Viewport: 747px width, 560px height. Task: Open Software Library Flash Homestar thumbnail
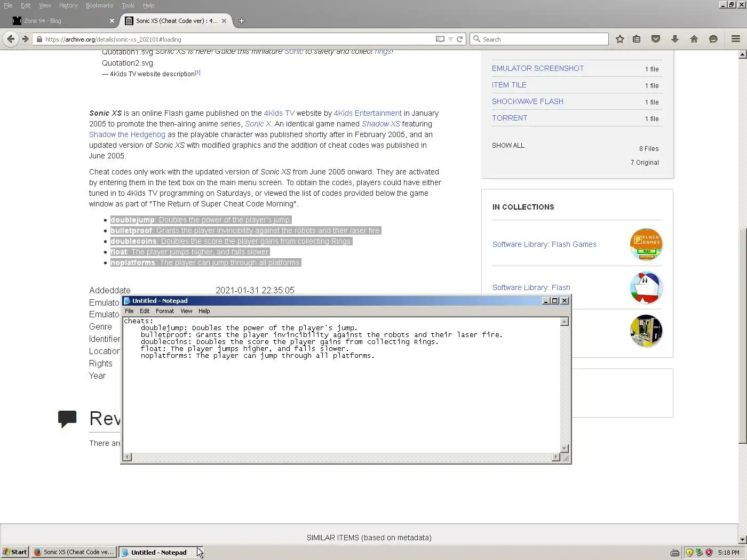tap(646, 287)
